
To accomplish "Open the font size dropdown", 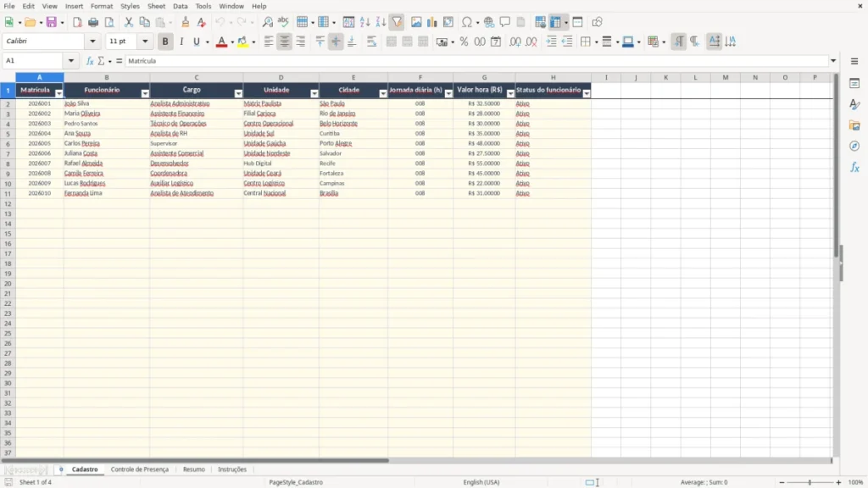I will click(145, 41).
